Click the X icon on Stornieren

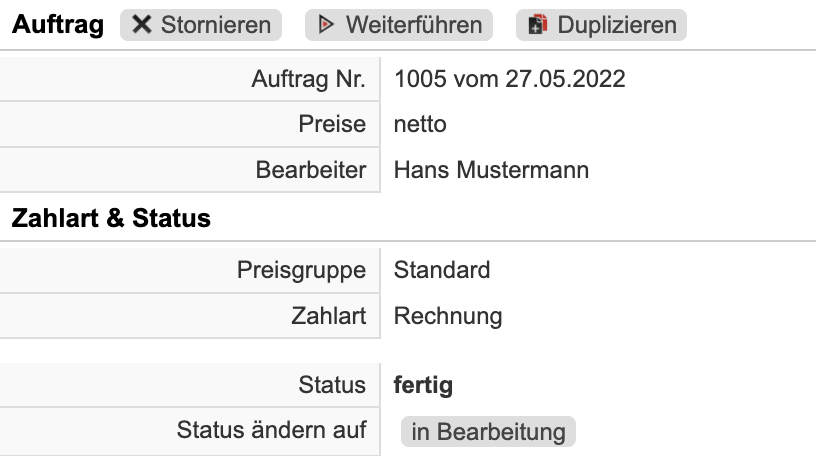point(142,25)
